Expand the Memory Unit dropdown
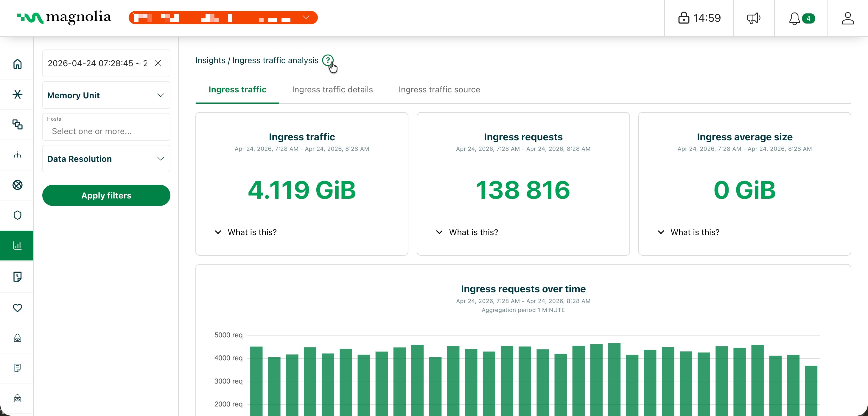Image resolution: width=868 pixels, height=416 pixels. [x=106, y=95]
